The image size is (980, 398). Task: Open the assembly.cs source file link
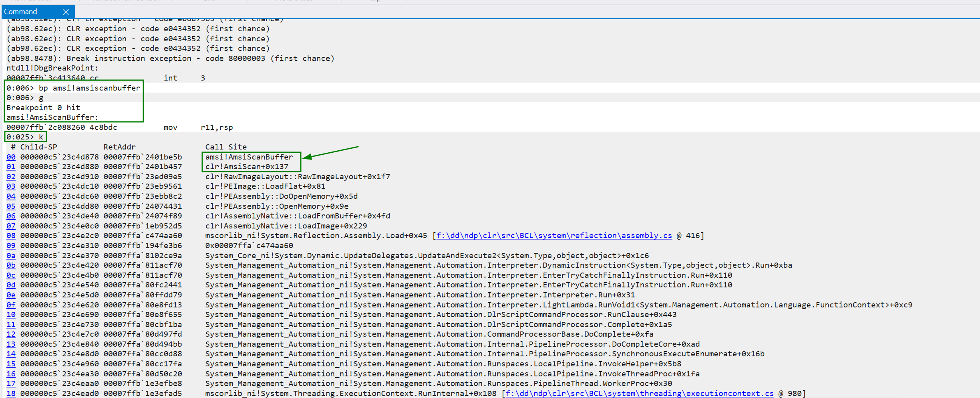[554, 236]
